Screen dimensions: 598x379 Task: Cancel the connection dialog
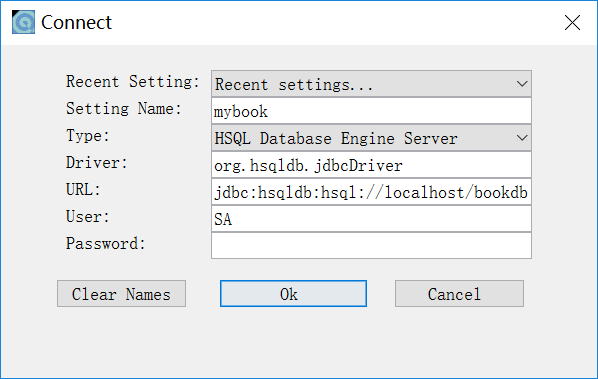pyautogui.click(x=459, y=294)
